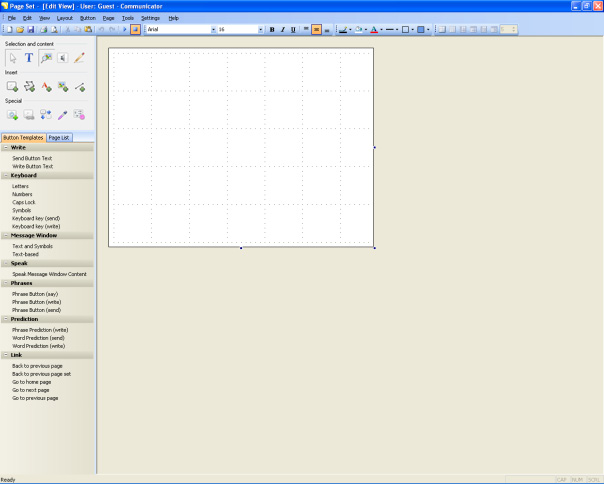The height and width of the screenshot is (484, 604).
Task: Toggle italic formatting
Action: click(282, 29)
